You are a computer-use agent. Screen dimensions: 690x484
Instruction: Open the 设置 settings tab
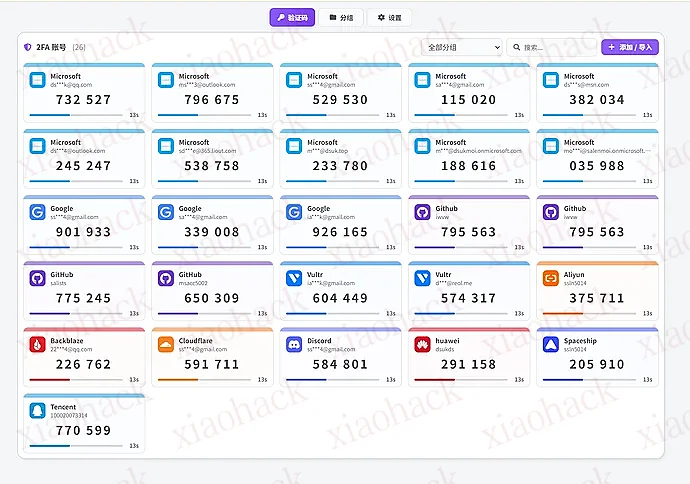tap(389, 18)
